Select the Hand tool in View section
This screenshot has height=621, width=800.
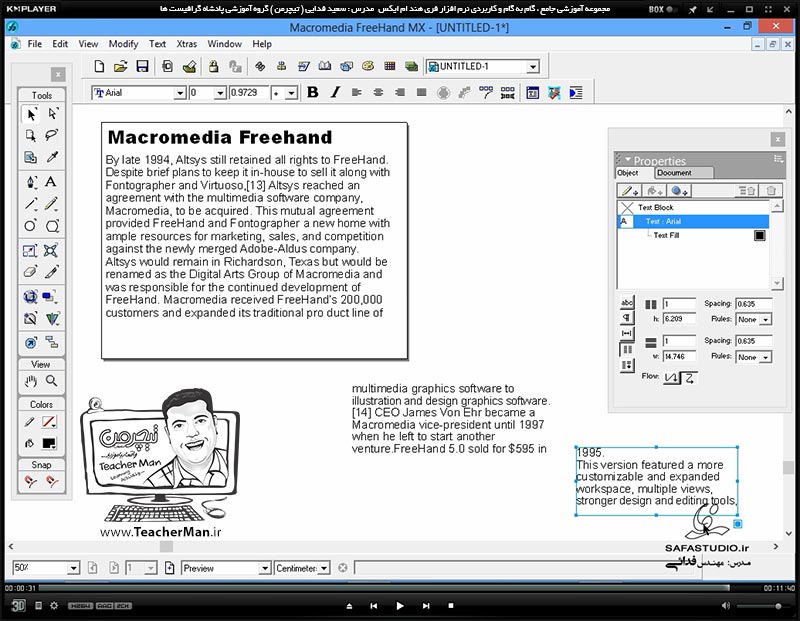coord(31,381)
